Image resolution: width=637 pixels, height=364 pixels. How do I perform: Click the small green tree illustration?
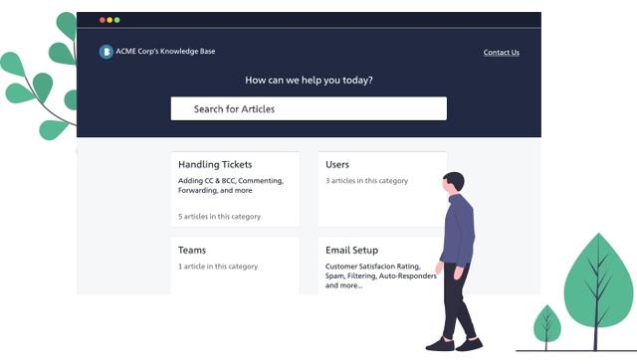(x=546, y=327)
